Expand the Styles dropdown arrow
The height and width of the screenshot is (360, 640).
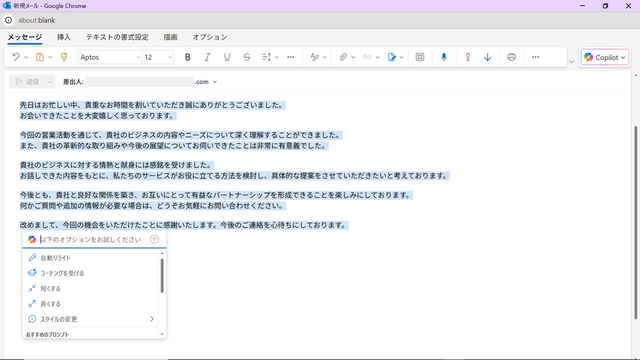click(324, 57)
